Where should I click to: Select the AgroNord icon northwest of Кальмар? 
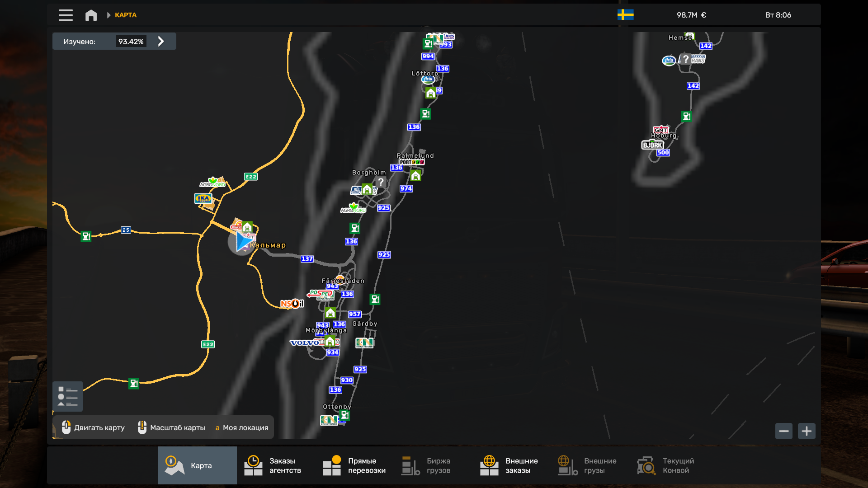pos(212,183)
